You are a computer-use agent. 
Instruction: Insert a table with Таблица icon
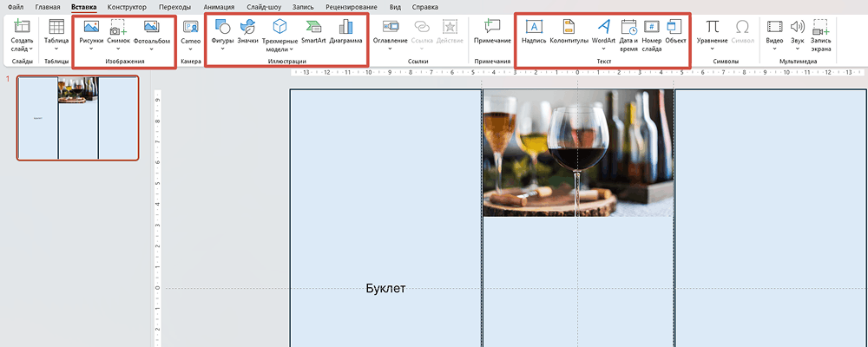click(56, 26)
